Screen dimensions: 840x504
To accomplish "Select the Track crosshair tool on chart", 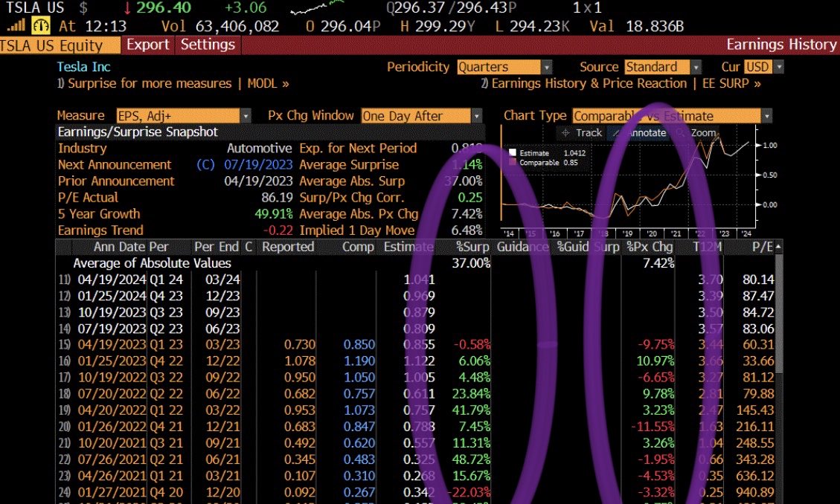I will point(581,132).
